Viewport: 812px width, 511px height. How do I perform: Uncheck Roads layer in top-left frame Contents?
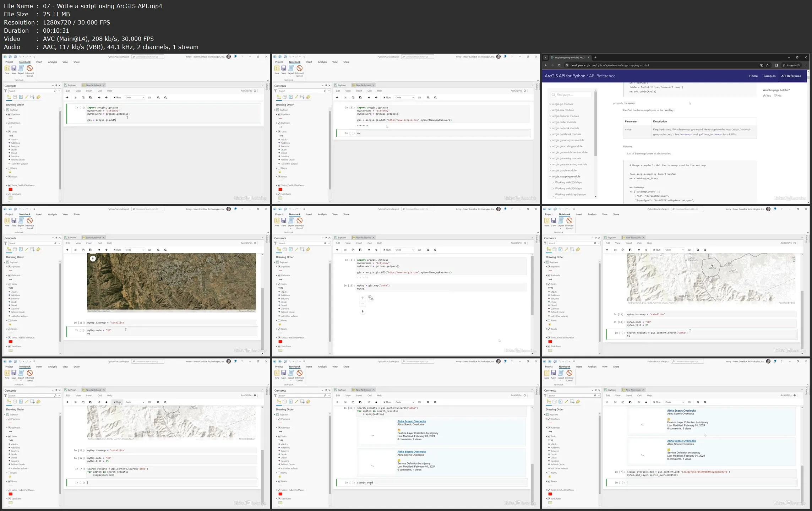pos(9,176)
